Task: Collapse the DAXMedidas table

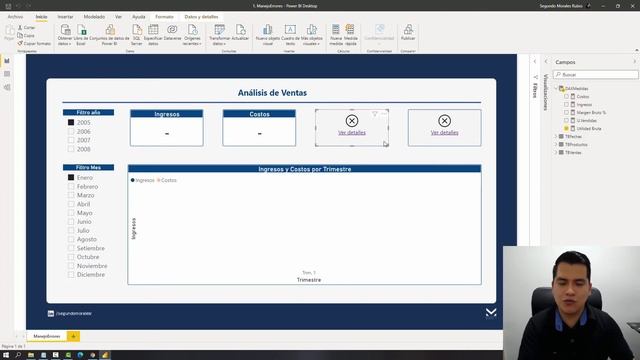Action: tap(556, 88)
